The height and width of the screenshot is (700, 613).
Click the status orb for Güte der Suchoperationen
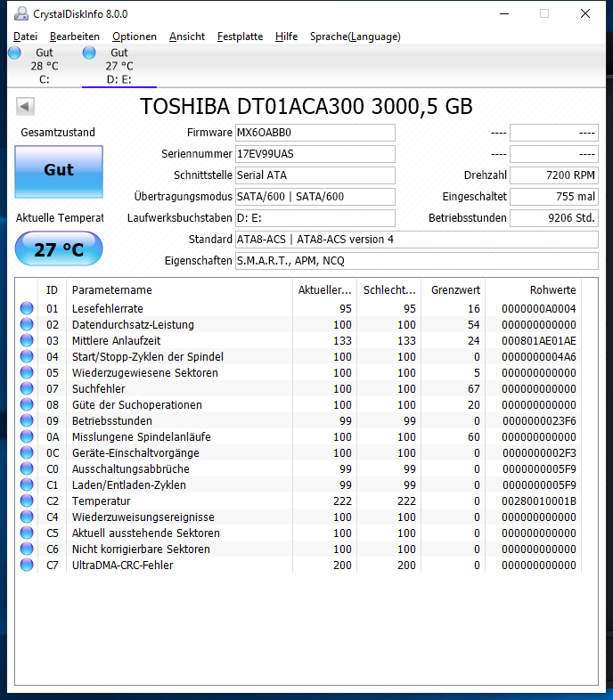(27, 405)
